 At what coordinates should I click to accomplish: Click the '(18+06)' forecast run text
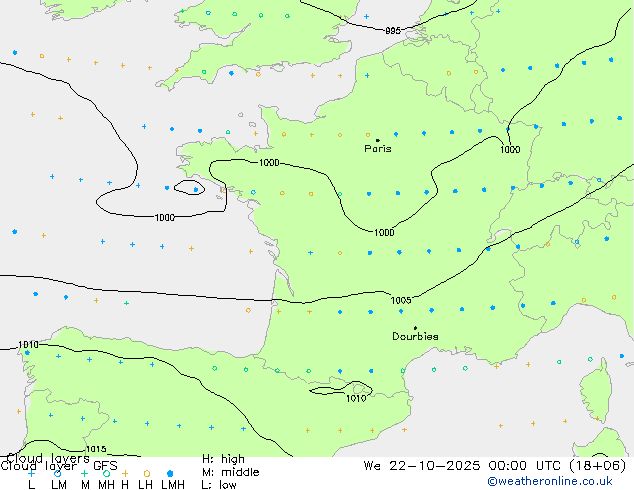(598, 466)
